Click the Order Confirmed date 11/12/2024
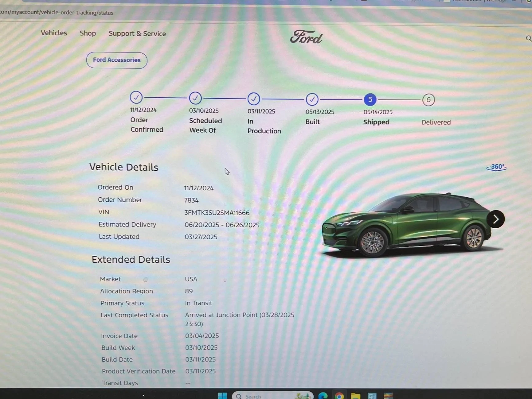 tap(143, 110)
